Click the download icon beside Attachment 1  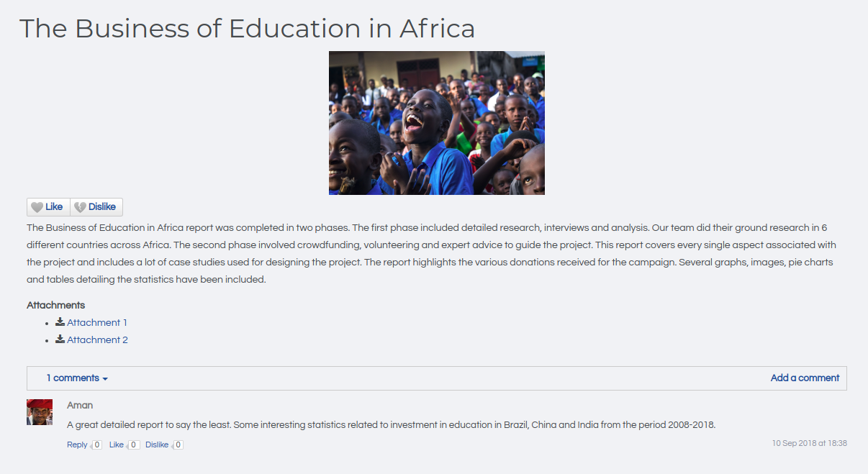click(60, 322)
